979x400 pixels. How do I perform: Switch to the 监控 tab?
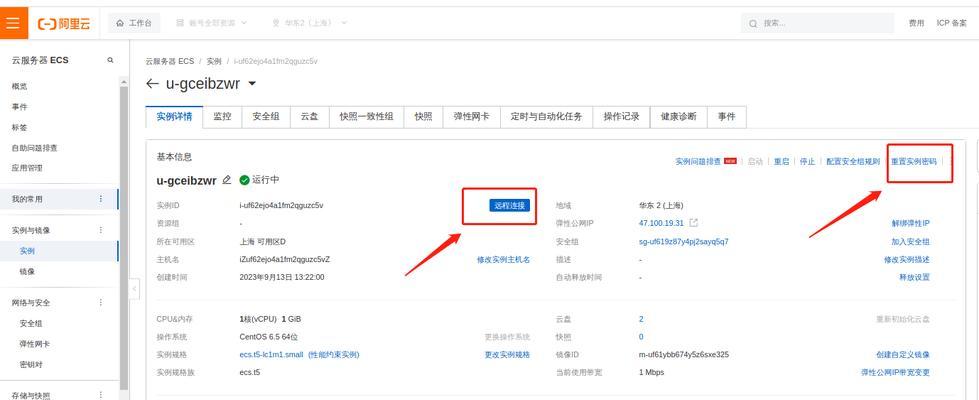[222, 117]
